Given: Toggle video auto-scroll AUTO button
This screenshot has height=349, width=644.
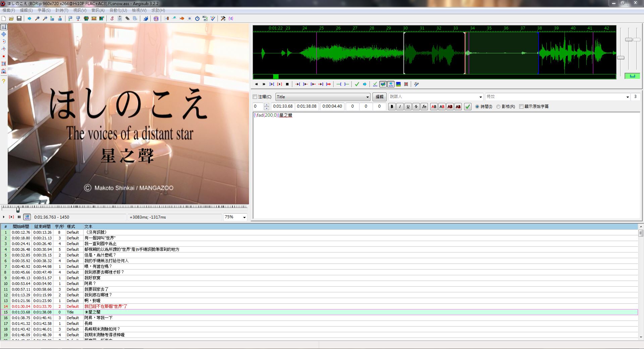Looking at the screenshot, I should [x=27, y=217].
